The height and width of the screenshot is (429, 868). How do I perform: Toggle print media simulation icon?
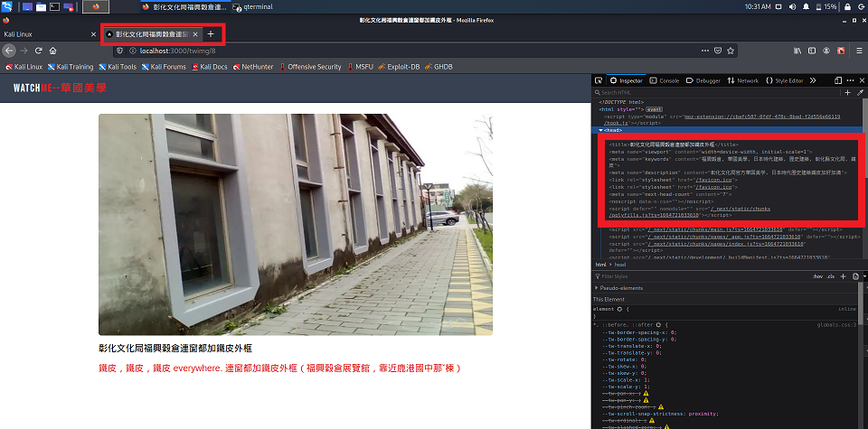point(856,276)
